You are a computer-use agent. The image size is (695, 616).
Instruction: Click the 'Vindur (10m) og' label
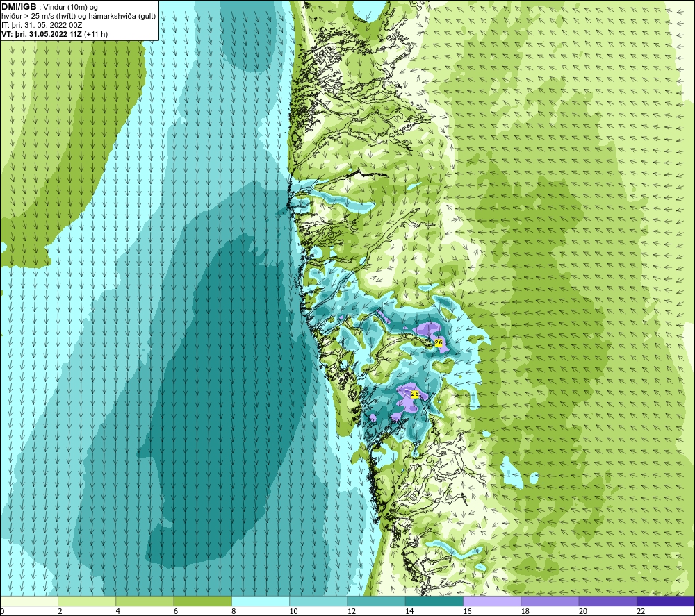[x=70, y=8]
